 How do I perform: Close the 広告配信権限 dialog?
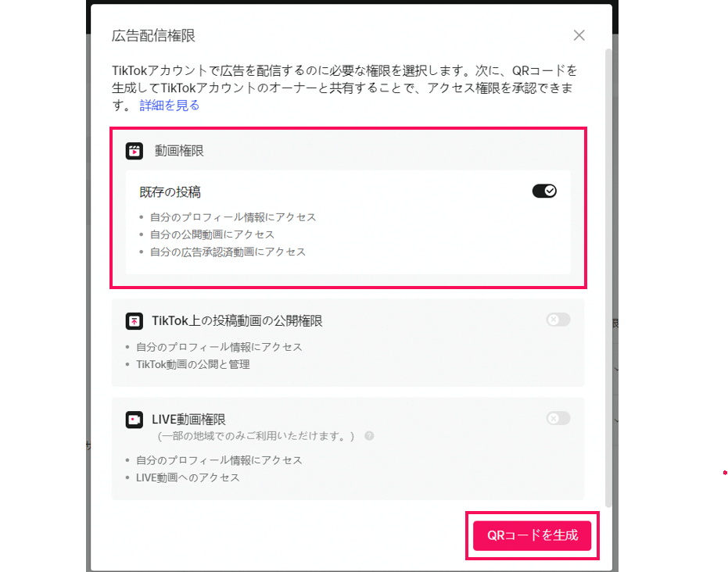coord(579,35)
